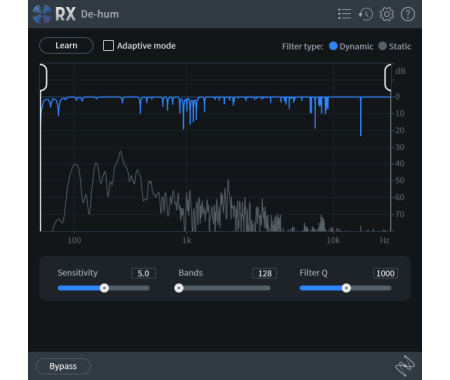Open the preset list icon
This screenshot has height=380, width=450.
click(344, 14)
